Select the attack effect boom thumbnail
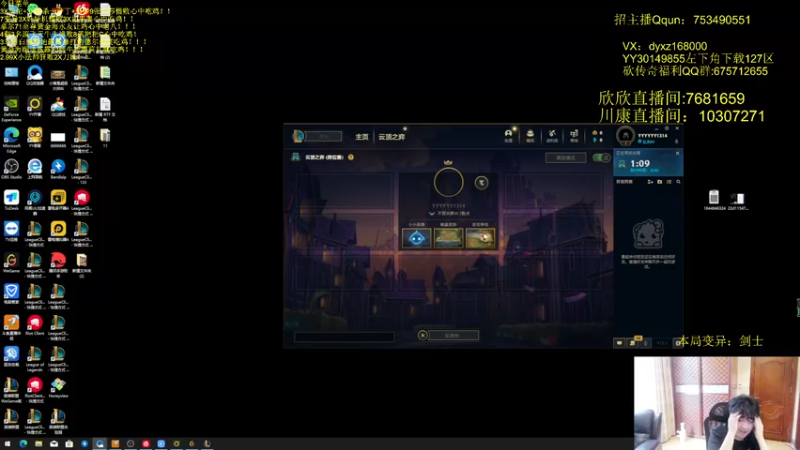Image resolution: width=800 pixels, height=450 pixels. pos(480,238)
